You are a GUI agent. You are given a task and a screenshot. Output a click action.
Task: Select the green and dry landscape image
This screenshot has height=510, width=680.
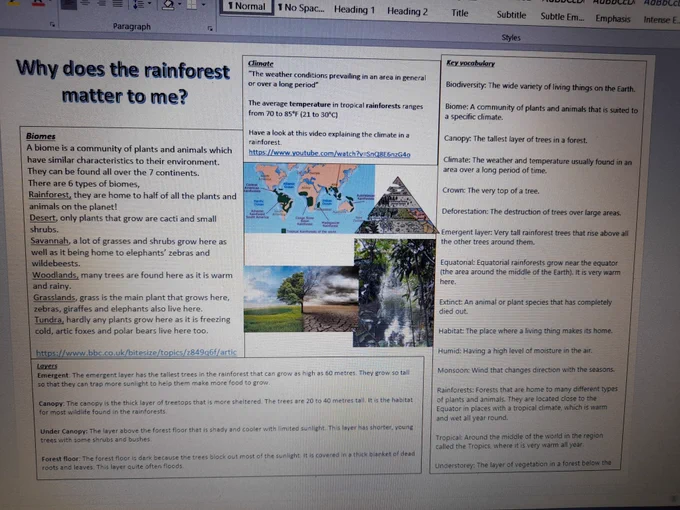tap(301, 299)
